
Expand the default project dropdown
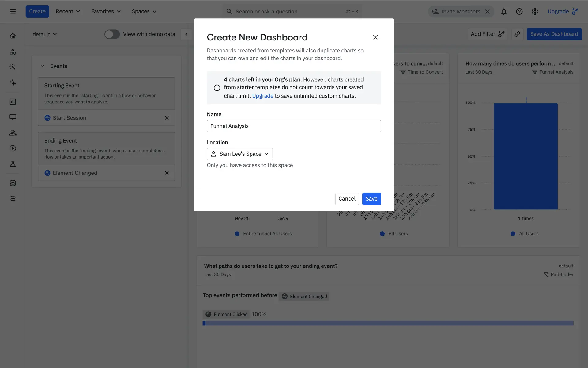pos(45,34)
